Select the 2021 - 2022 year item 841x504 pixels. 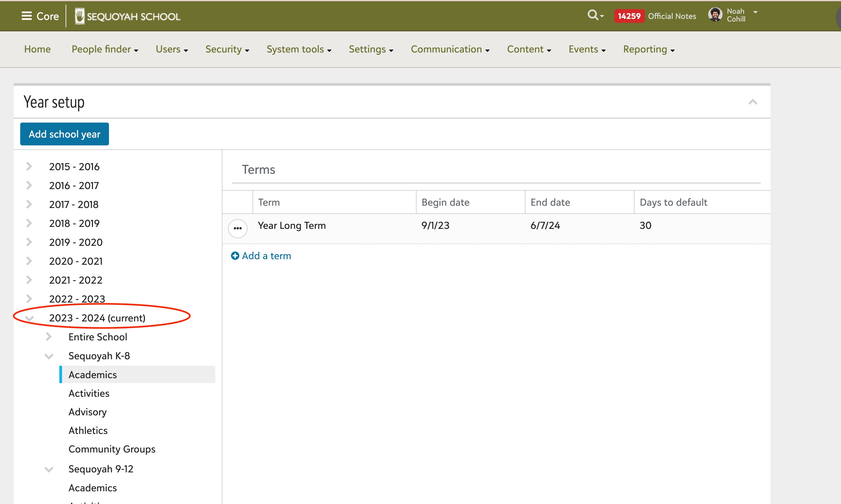75,280
